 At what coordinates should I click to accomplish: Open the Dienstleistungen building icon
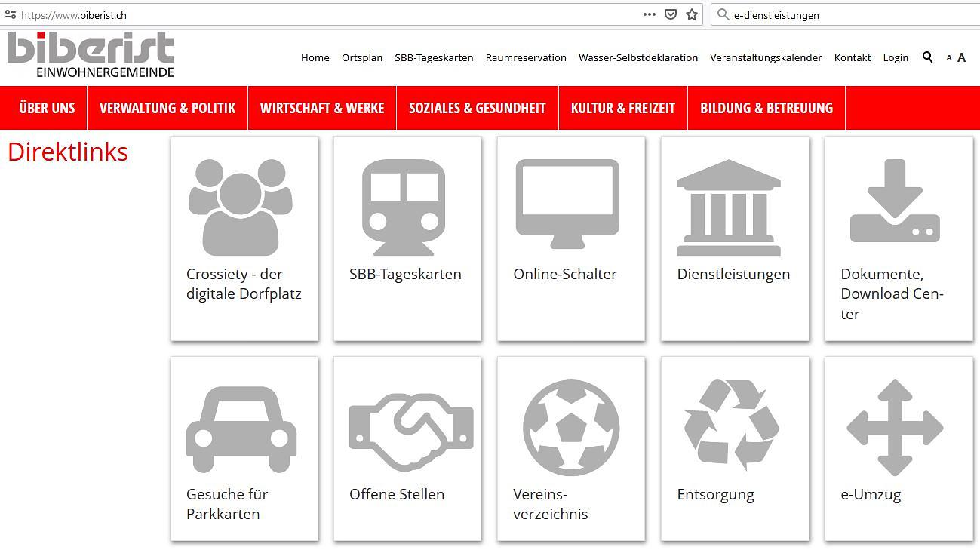[x=729, y=207]
